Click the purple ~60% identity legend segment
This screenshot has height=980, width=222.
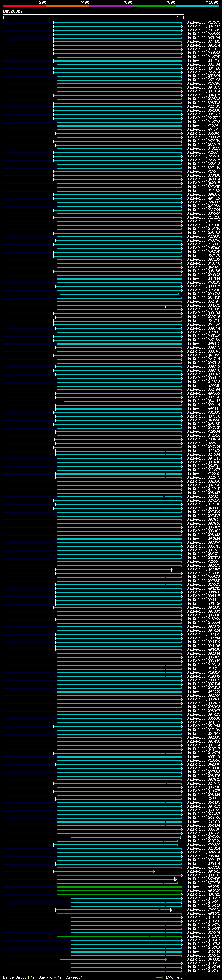(111, 6)
